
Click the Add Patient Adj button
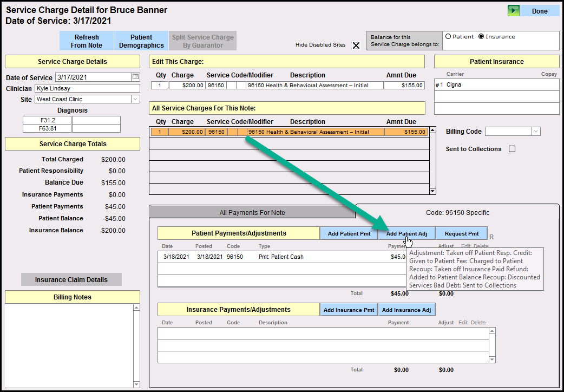(x=406, y=233)
